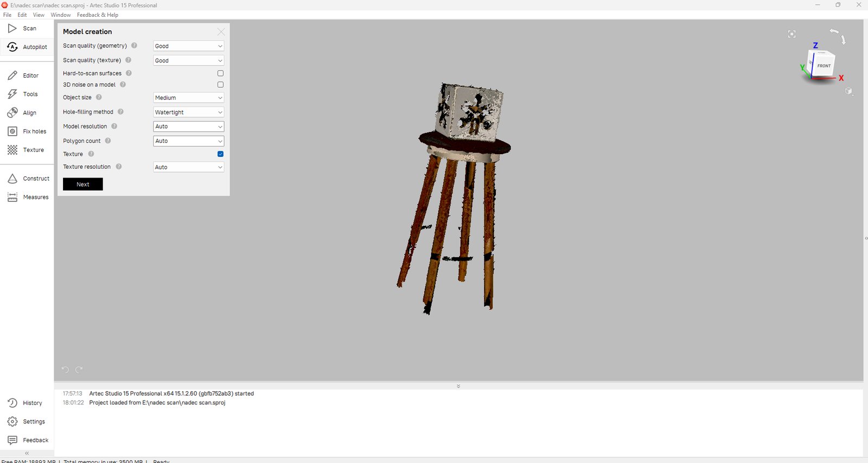Screen dimensions: 868x463
Task: Show help for Polygon count
Action: tap(108, 141)
